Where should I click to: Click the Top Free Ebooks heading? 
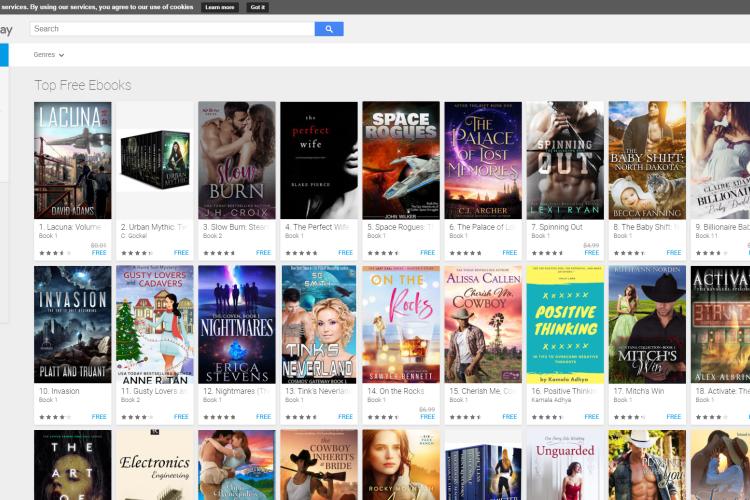pyautogui.click(x=83, y=85)
